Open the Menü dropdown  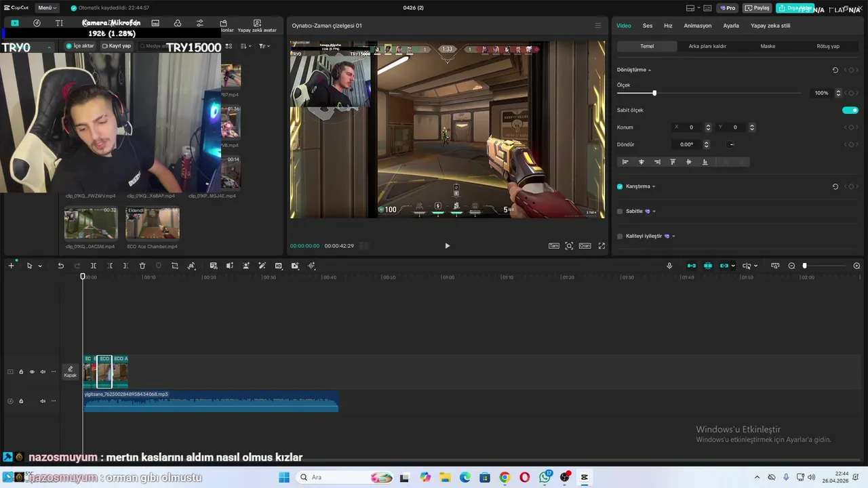click(47, 8)
